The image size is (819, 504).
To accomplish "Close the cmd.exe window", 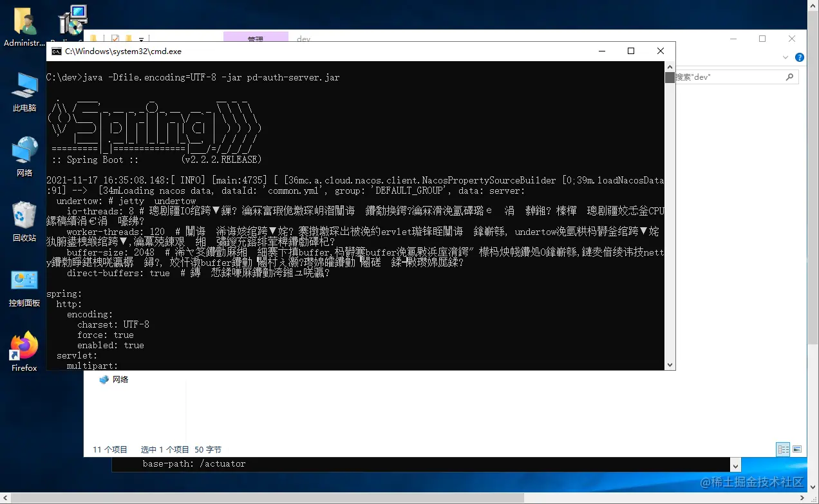I will click(x=661, y=51).
